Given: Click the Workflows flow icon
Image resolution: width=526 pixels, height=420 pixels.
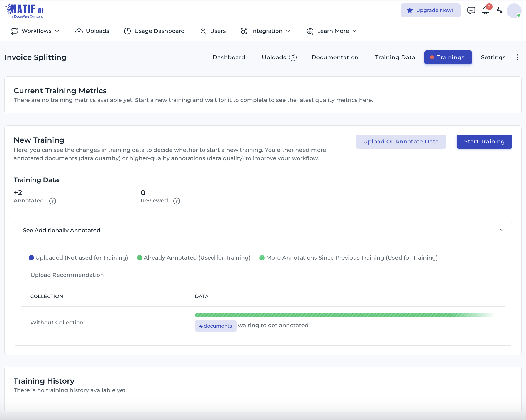Looking at the screenshot, I should coord(14,31).
